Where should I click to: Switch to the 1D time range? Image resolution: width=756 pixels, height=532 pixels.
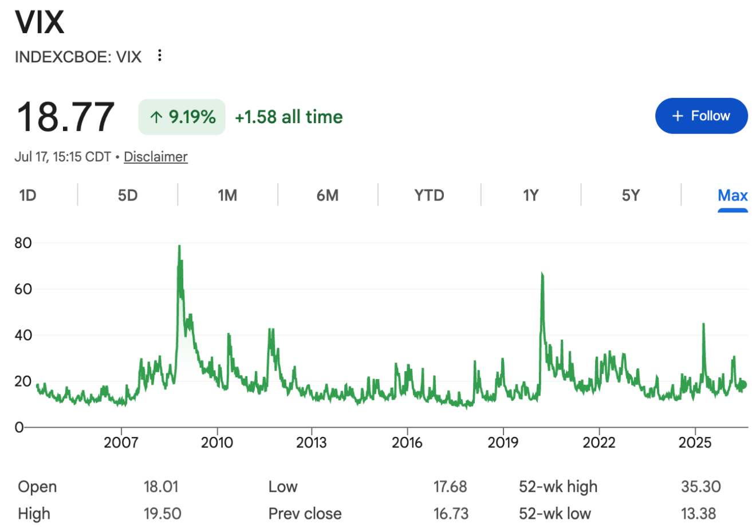pos(27,196)
